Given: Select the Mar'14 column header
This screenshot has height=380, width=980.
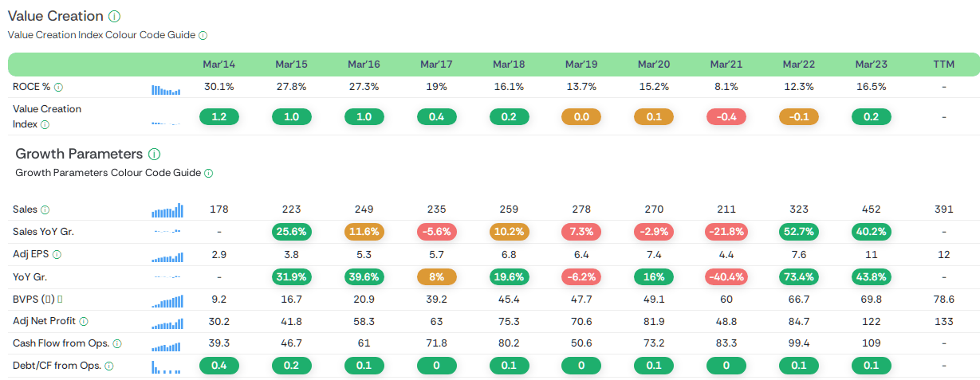Looking at the screenshot, I should 218,64.
